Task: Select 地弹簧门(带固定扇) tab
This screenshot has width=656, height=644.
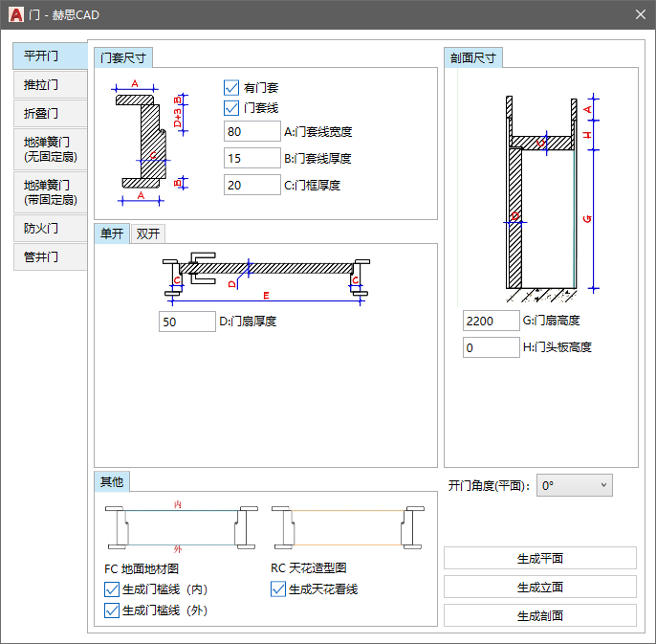Action: coord(50,192)
